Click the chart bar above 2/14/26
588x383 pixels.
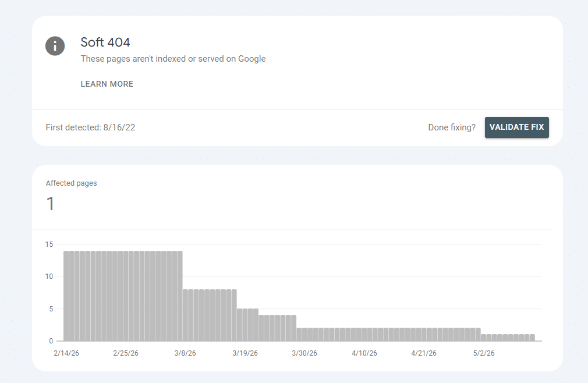coord(66,296)
